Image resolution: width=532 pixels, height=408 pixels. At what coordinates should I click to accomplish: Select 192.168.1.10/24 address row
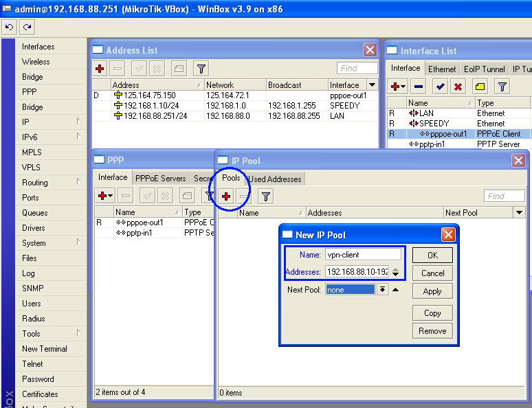[x=235, y=106]
